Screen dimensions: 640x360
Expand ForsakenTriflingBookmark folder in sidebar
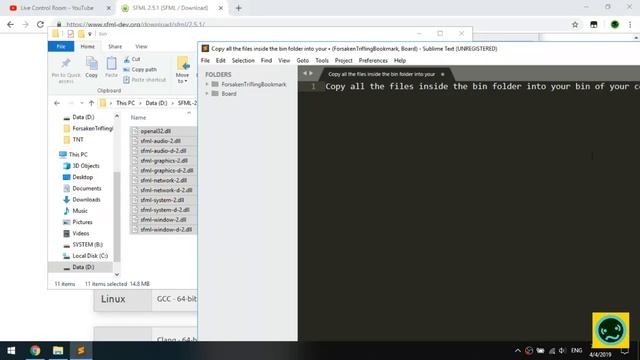[x=207, y=84]
